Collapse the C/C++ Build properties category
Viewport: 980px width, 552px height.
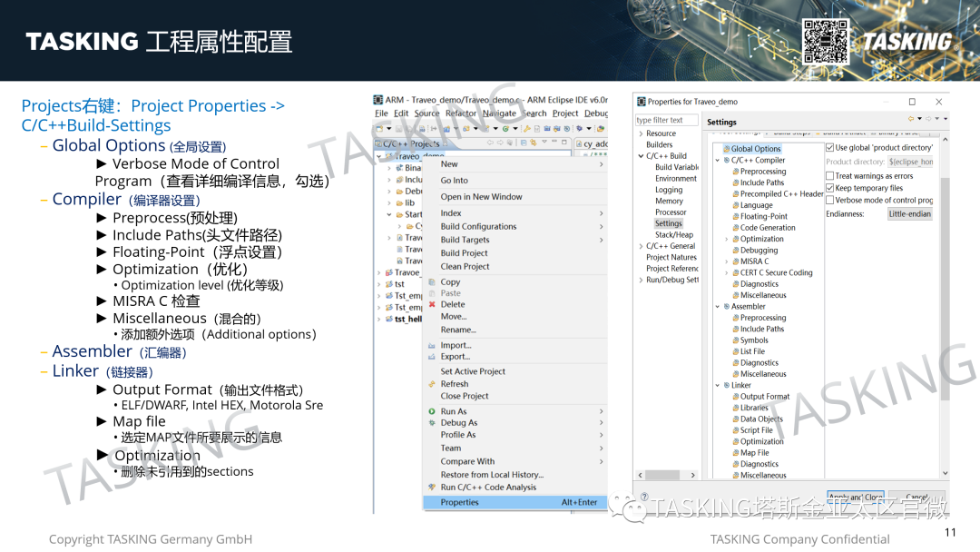(641, 155)
